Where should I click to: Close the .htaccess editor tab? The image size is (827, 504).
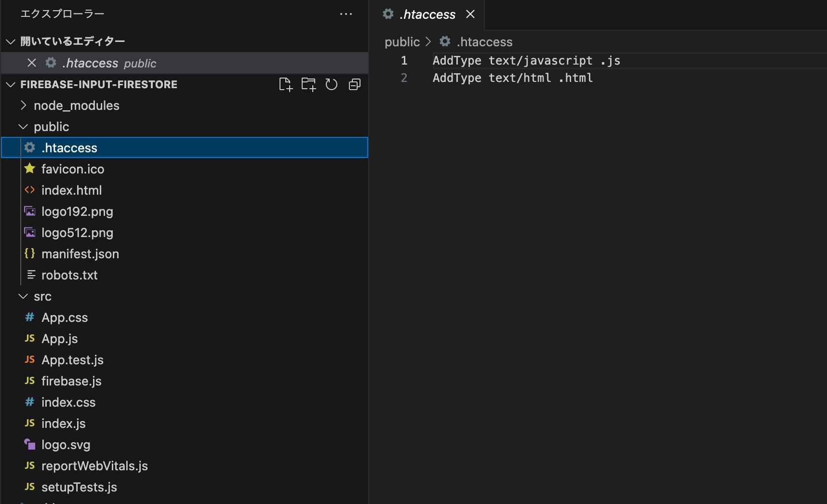pyautogui.click(x=470, y=14)
